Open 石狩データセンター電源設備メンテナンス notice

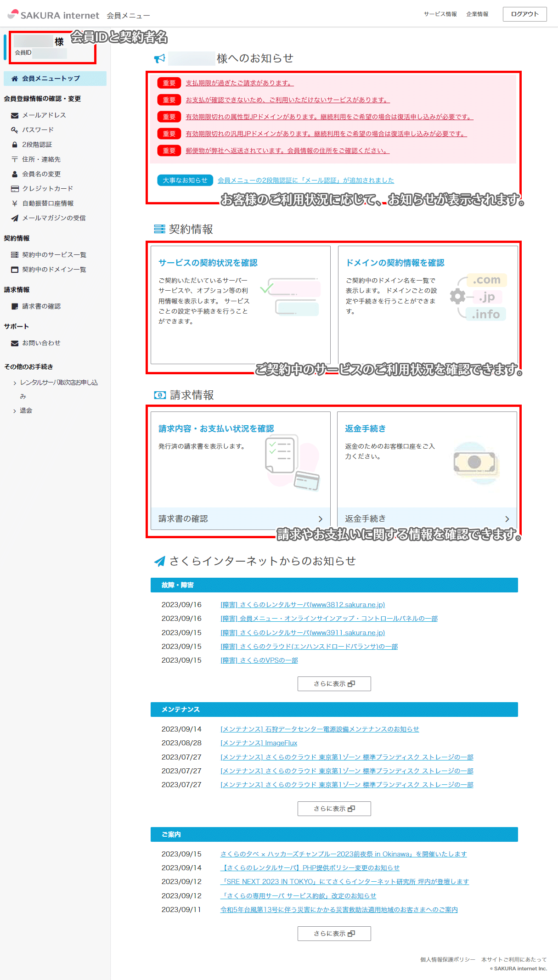tap(320, 729)
